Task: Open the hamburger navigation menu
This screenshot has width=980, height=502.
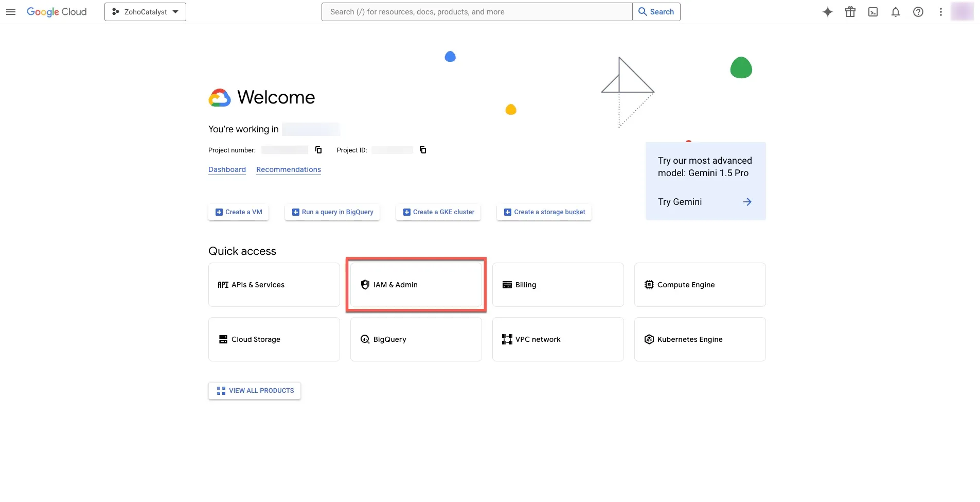Action: coord(11,12)
